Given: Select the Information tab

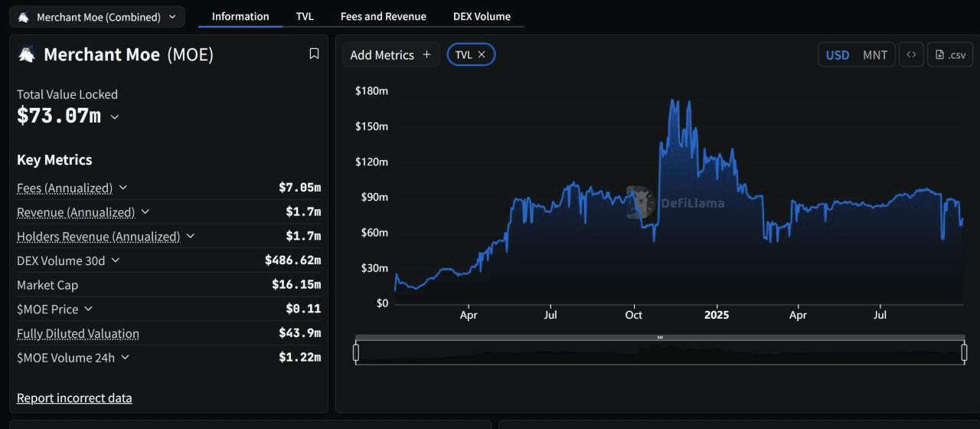Looking at the screenshot, I should (x=240, y=16).
